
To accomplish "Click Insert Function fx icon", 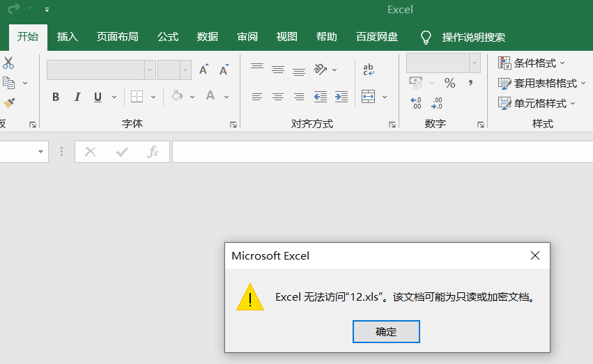I will click(x=153, y=152).
